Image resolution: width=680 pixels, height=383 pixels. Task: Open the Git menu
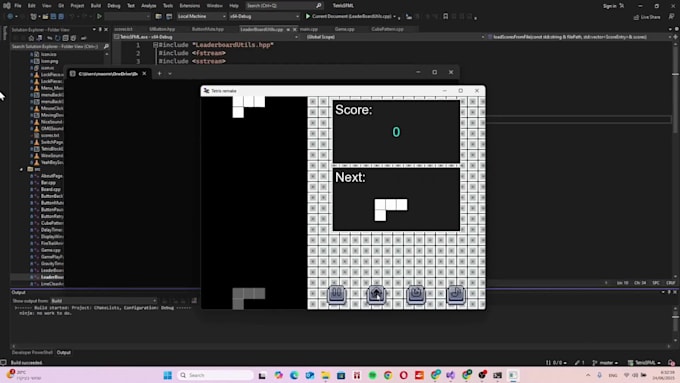click(61, 6)
